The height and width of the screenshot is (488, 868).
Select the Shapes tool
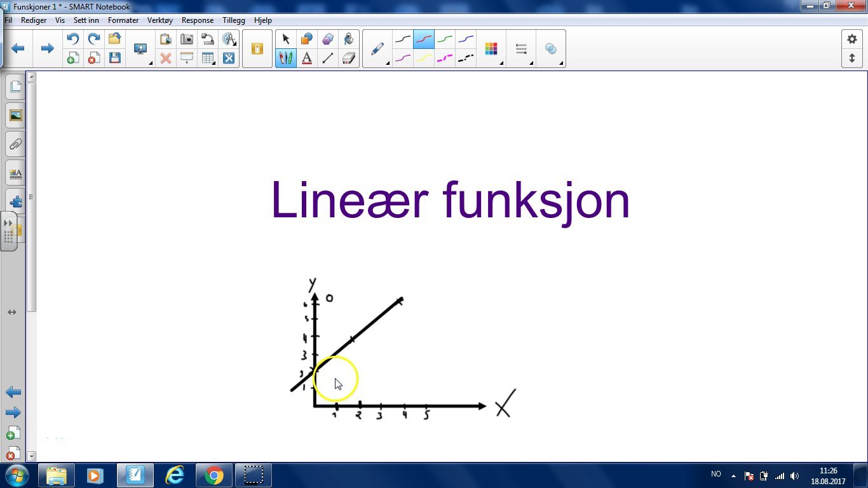click(x=306, y=39)
